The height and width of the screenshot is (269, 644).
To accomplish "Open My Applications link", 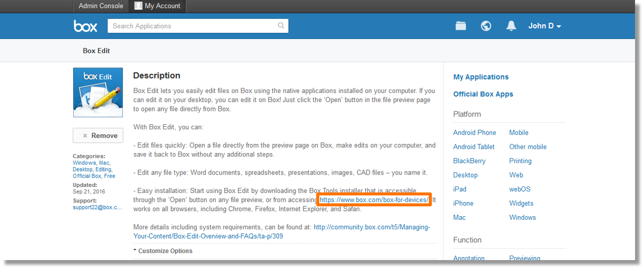I will tap(481, 77).
